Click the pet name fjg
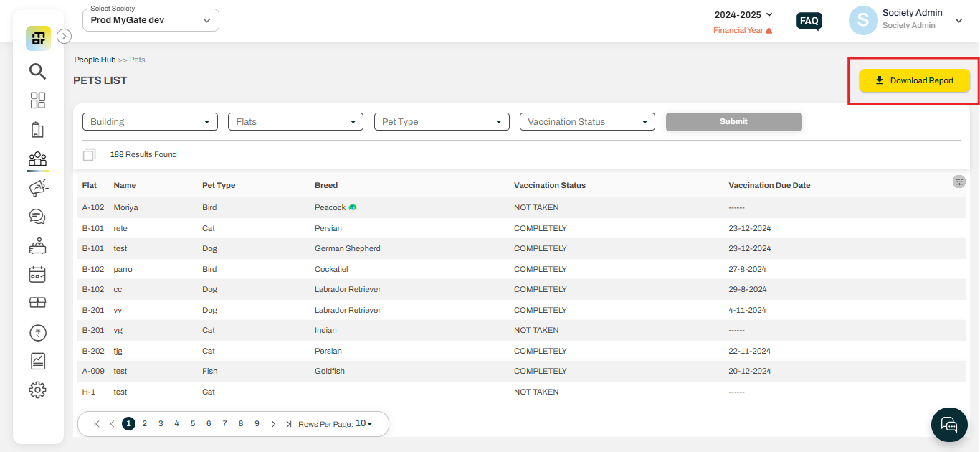Screen dimensions: 980x452 point(118,351)
